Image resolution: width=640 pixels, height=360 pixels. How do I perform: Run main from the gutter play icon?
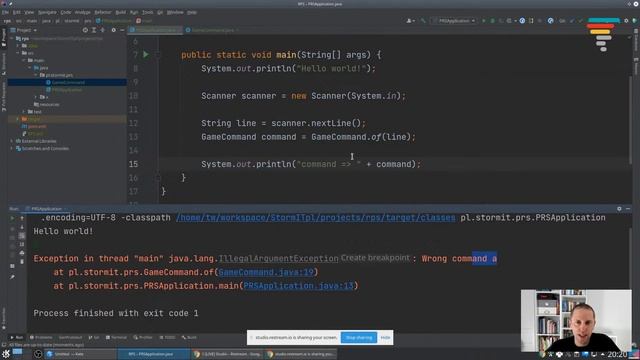[x=146, y=55]
